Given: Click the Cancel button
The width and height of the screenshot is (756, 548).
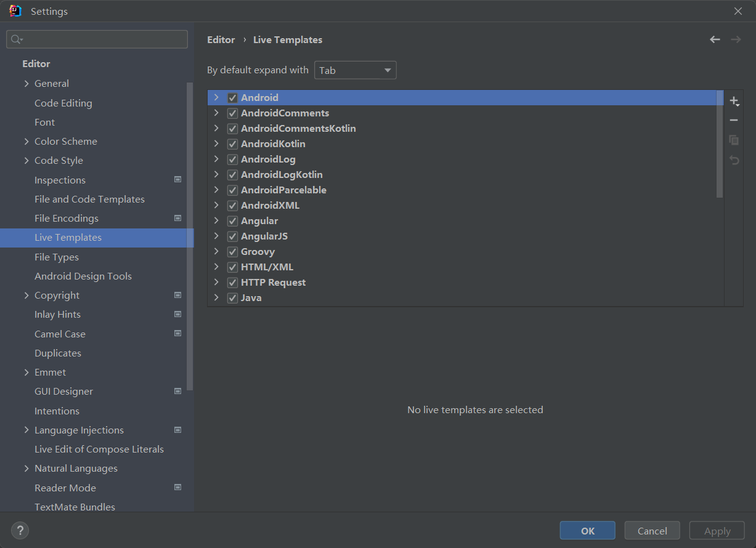Looking at the screenshot, I should pyautogui.click(x=652, y=531).
